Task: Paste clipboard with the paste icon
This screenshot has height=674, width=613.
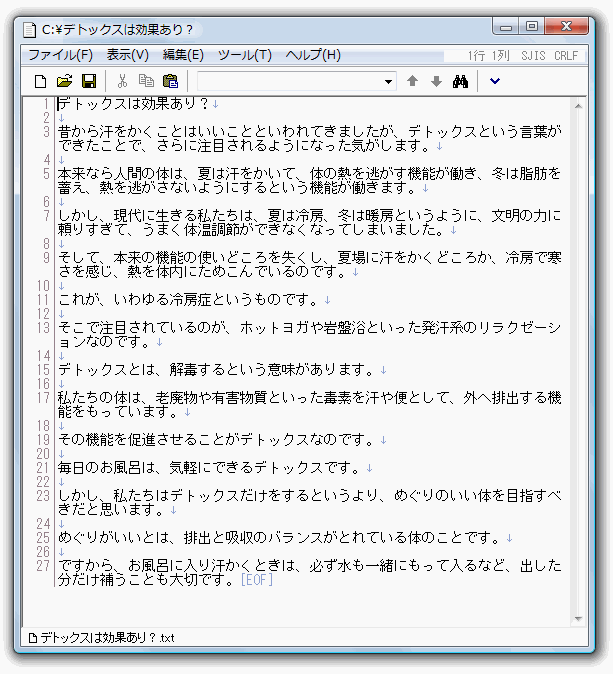Action: pos(170,81)
